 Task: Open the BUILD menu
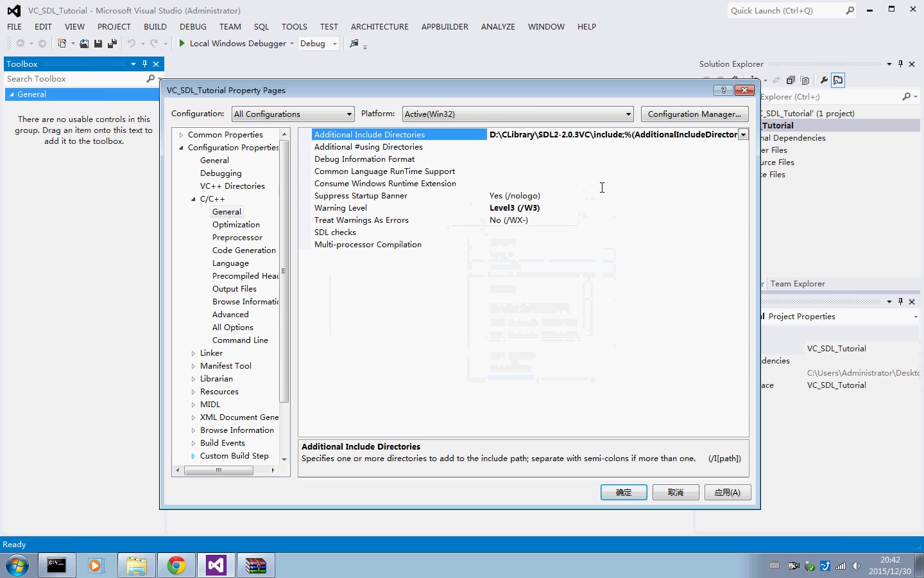(x=155, y=26)
